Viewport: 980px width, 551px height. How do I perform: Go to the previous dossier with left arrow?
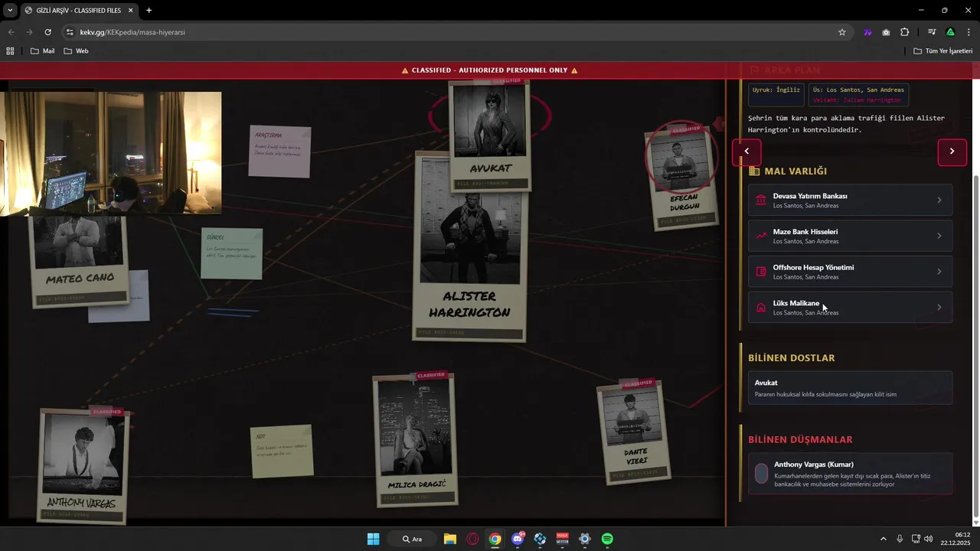[x=746, y=152]
